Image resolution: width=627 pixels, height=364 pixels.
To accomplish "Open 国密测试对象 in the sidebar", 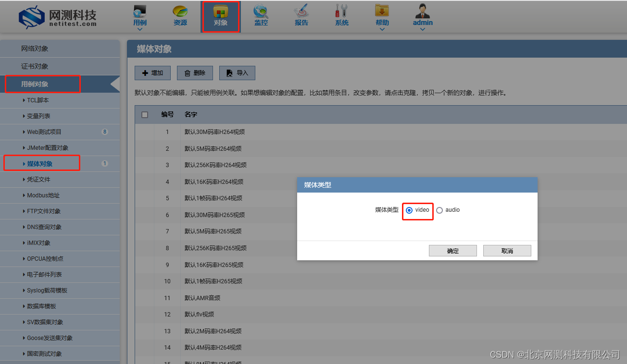I will [x=60, y=354].
